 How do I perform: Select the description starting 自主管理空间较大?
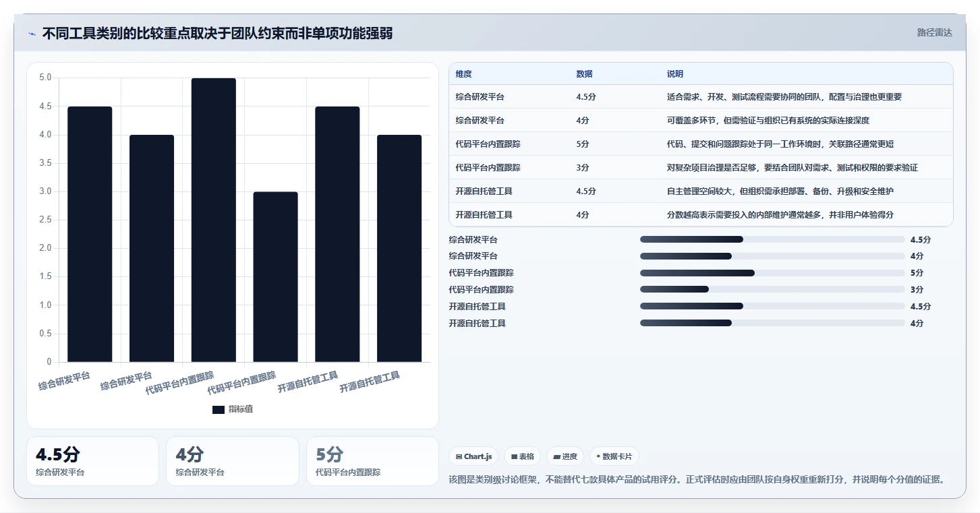(x=780, y=191)
